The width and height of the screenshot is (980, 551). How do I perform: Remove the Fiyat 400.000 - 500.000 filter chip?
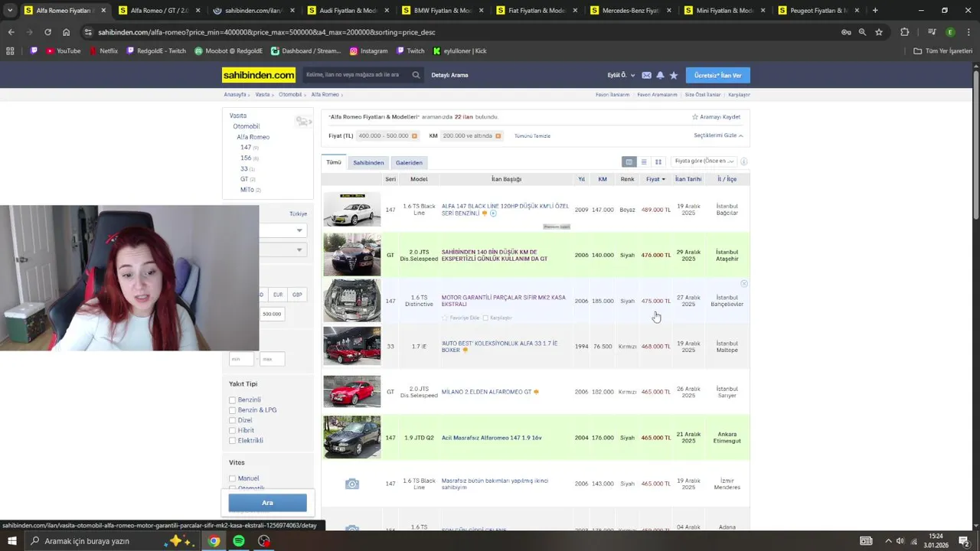click(x=414, y=135)
